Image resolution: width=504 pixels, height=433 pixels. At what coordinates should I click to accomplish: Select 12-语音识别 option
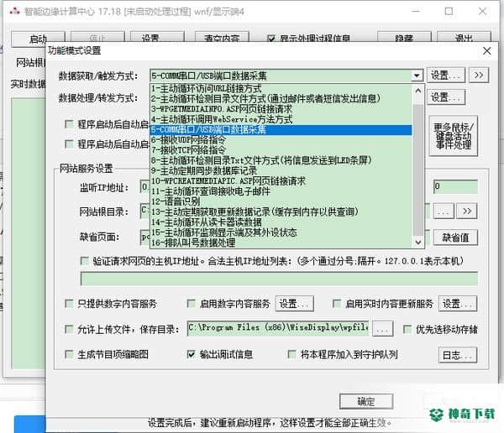281,201
